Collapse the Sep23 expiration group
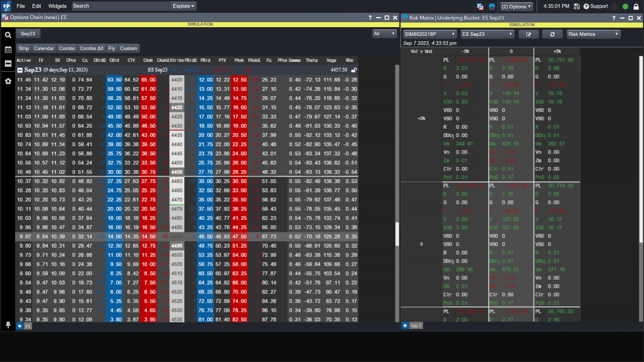 19,70
